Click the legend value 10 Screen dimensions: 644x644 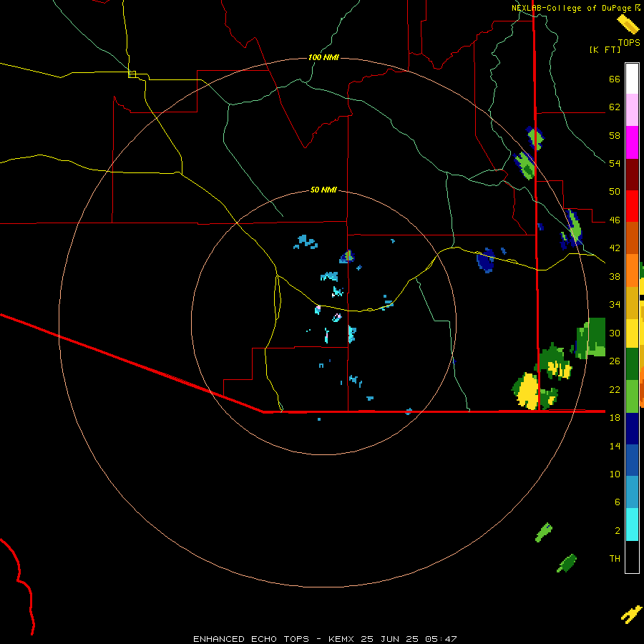coord(615,474)
